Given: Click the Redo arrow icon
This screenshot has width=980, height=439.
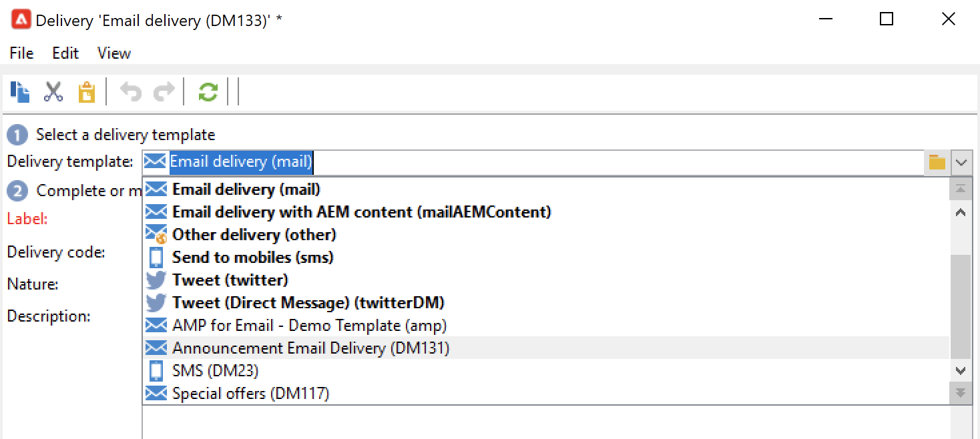Looking at the screenshot, I should [x=164, y=91].
